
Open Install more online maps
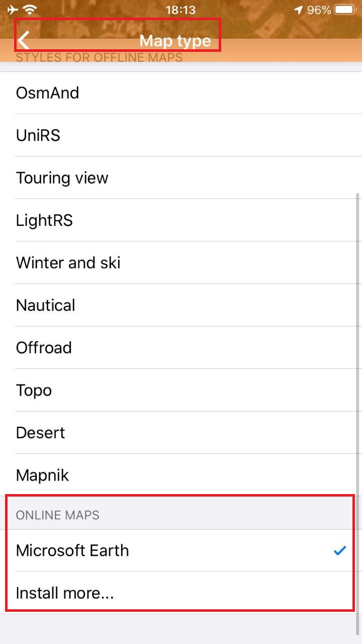pyautogui.click(x=65, y=593)
